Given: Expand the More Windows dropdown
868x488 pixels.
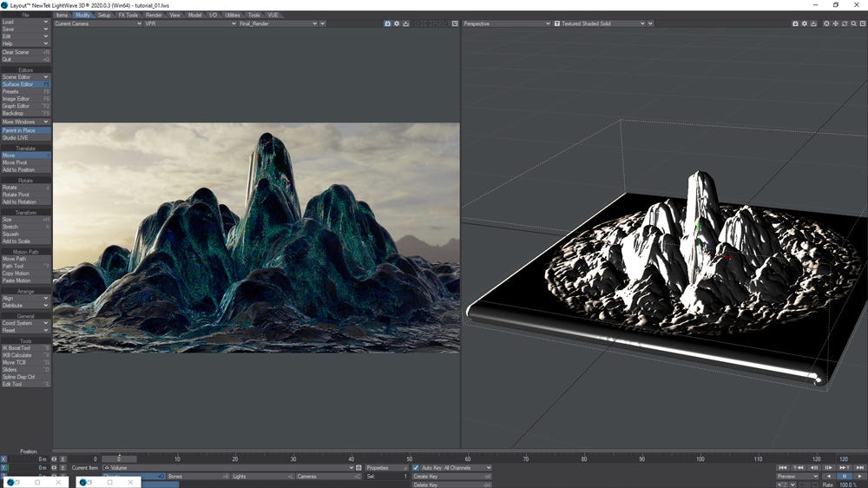Looking at the screenshot, I should (x=25, y=122).
